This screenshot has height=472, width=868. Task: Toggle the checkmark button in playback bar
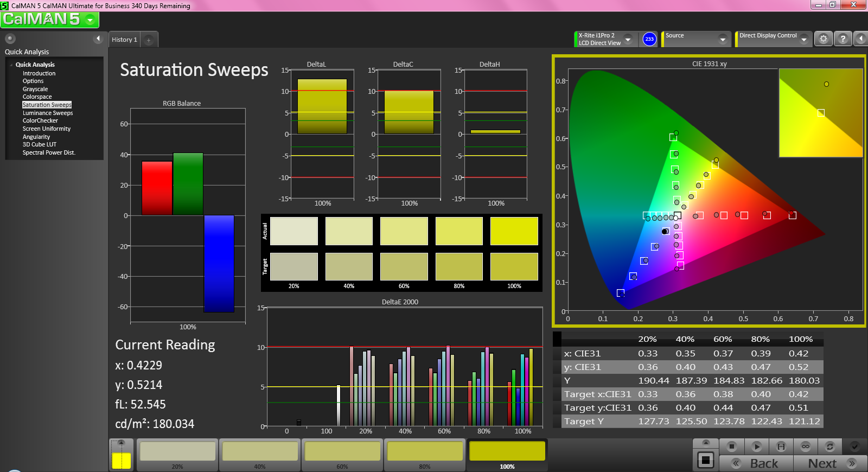pos(854,447)
